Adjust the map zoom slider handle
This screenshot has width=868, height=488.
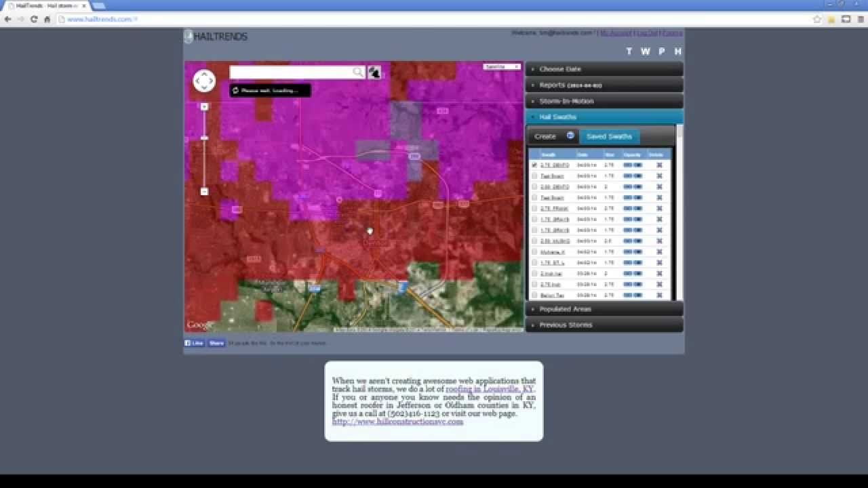tap(204, 138)
